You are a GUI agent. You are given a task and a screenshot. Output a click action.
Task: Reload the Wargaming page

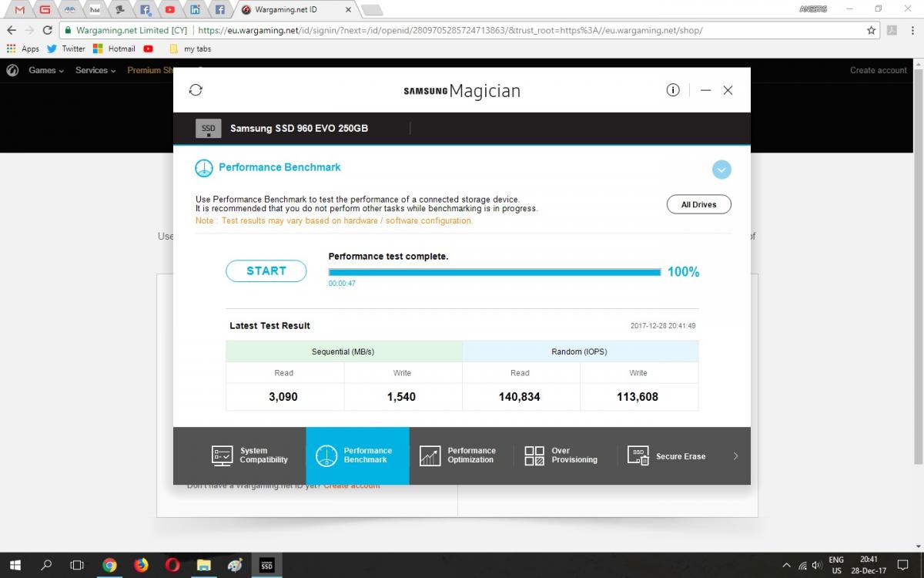(48, 30)
